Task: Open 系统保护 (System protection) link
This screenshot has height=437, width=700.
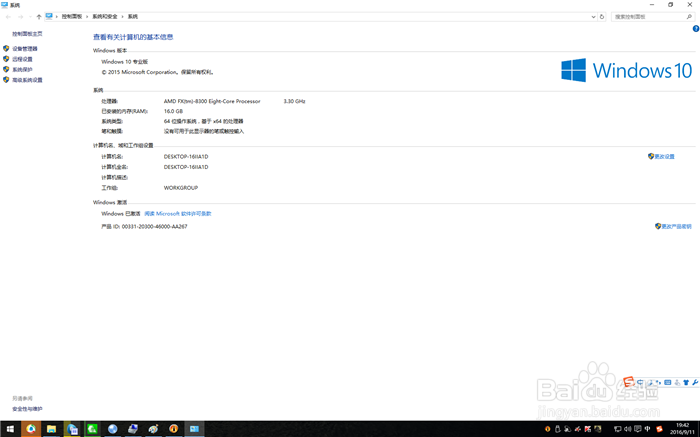Action: coord(22,69)
